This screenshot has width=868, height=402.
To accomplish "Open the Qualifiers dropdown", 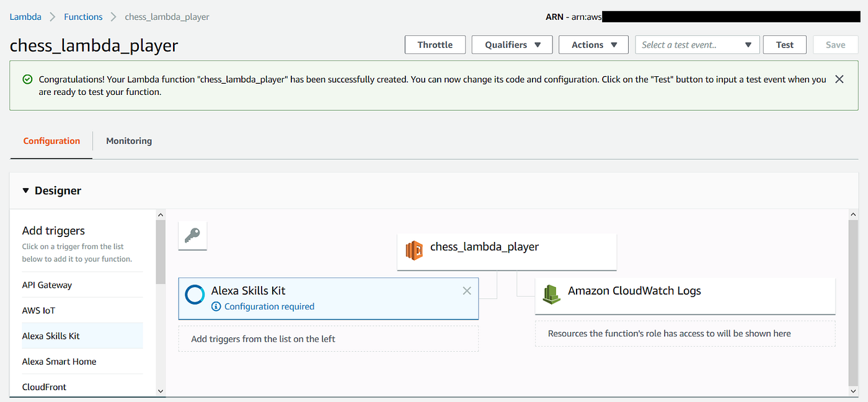I will coord(511,44).
